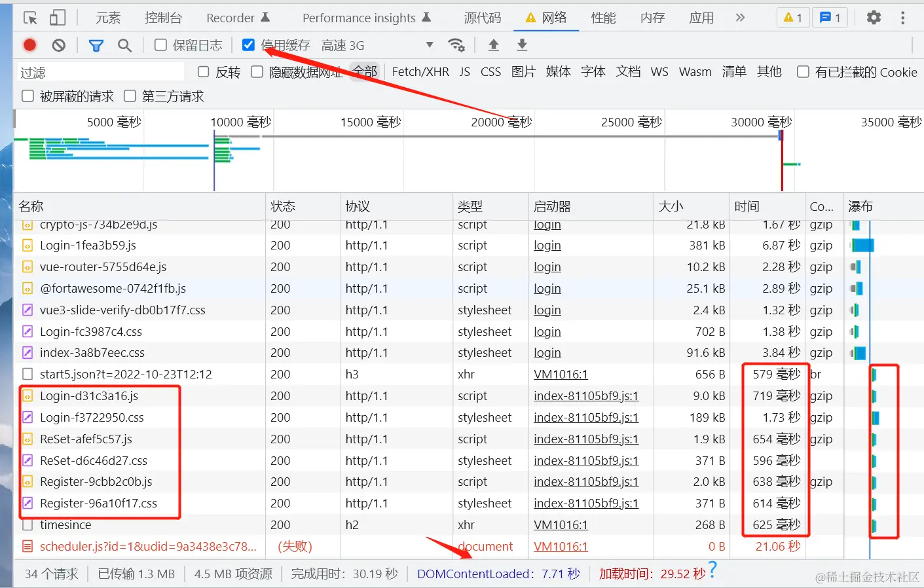This screenshot has width=924, height=588.
Task: Select the @fortawesome-0742f1fb.js request name
Action: pyautogui.click(x=113, y=289)
